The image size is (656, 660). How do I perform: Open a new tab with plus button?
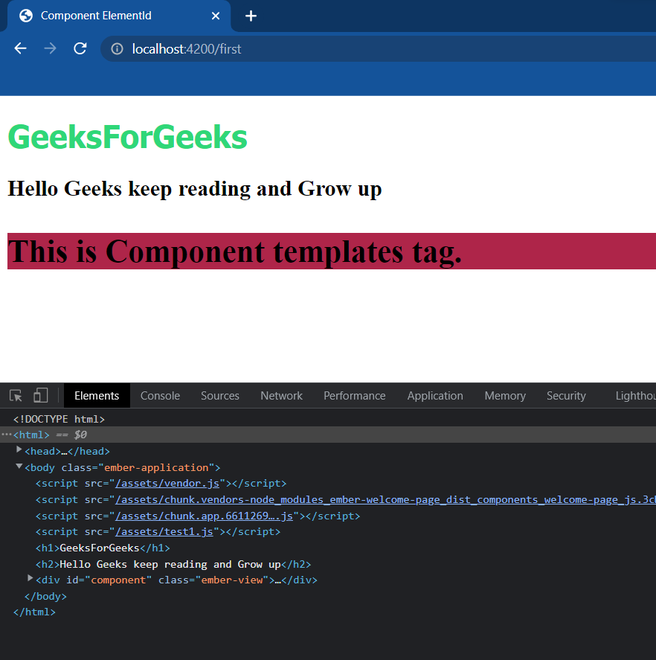[251, 16]
